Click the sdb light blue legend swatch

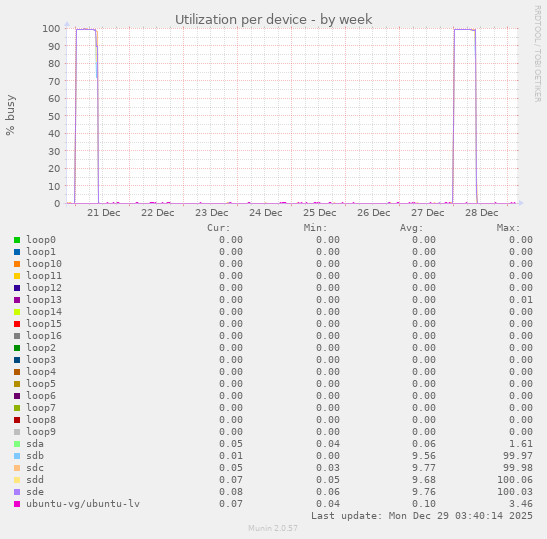(x=17, y=456)
